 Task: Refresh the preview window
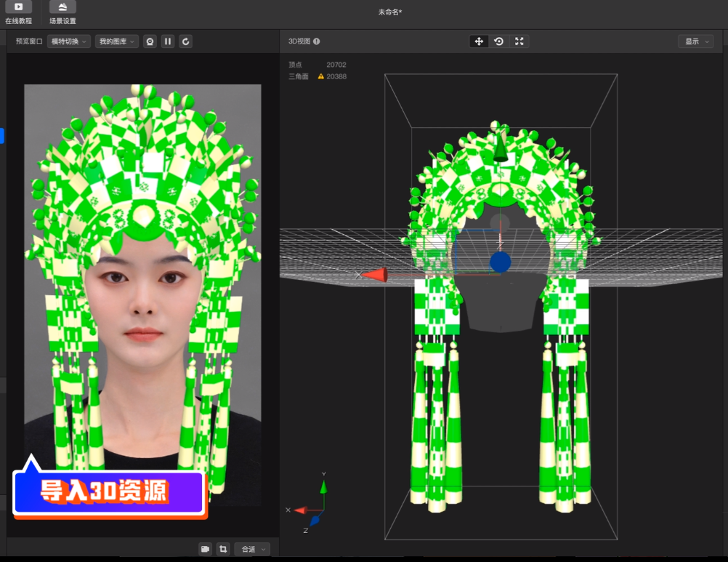186,41
